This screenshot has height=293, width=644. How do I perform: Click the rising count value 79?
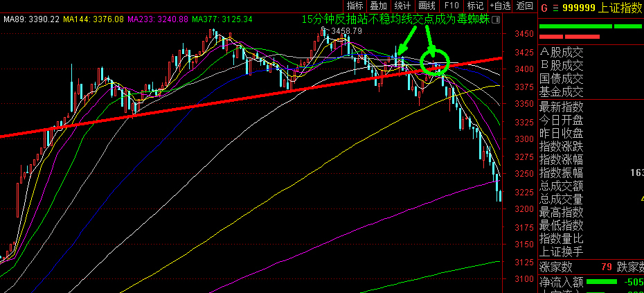606,267
